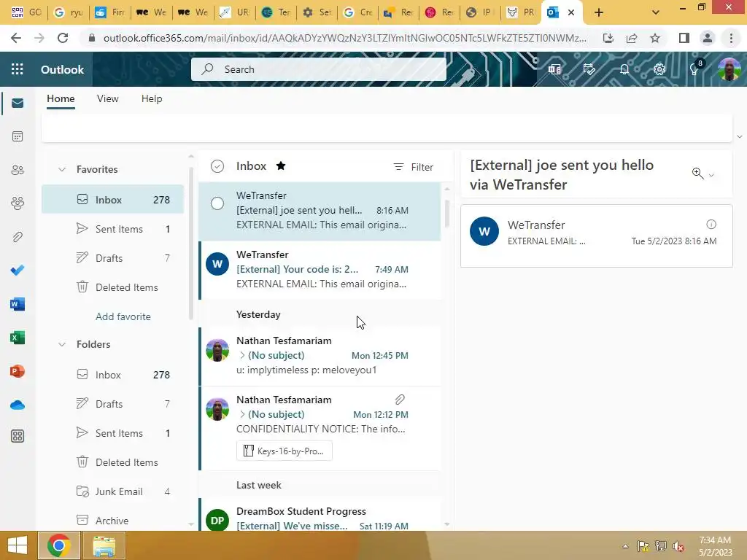
Task: Expand Nathan Tesfamariam 12:12 PM conversation
Action: coord(242,414)
